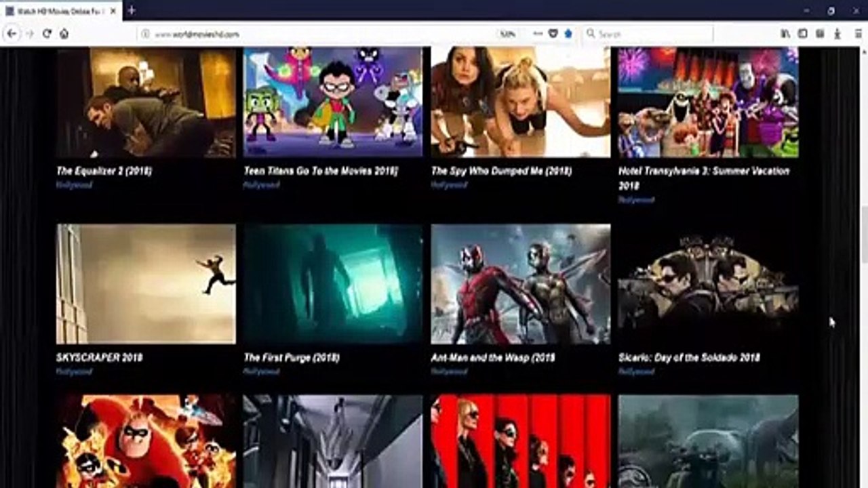Click the Ant-Man and the Wasp title
This screenshot has height=488, width=868.
click(493, 357)
